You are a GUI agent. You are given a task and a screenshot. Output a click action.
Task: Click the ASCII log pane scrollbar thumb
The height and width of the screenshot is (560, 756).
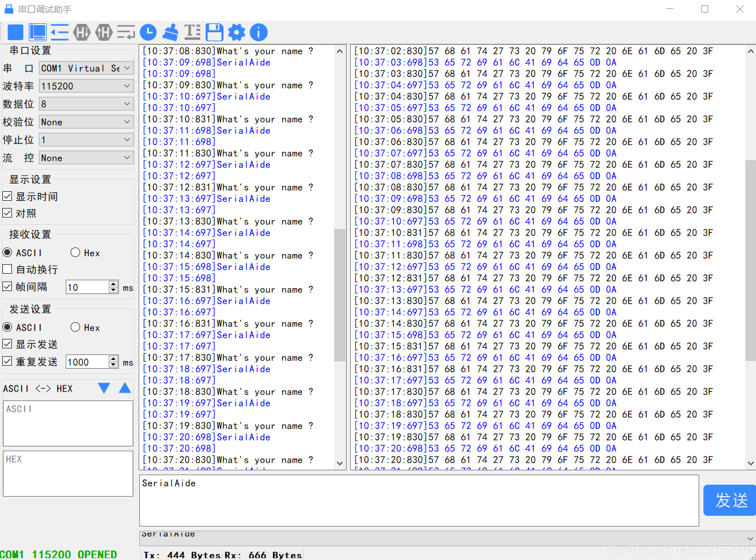(339, 295)
